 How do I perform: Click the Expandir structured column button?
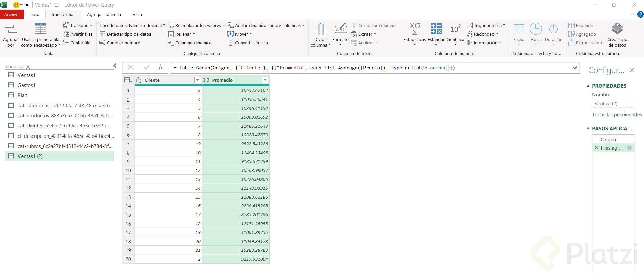point(581,25)
